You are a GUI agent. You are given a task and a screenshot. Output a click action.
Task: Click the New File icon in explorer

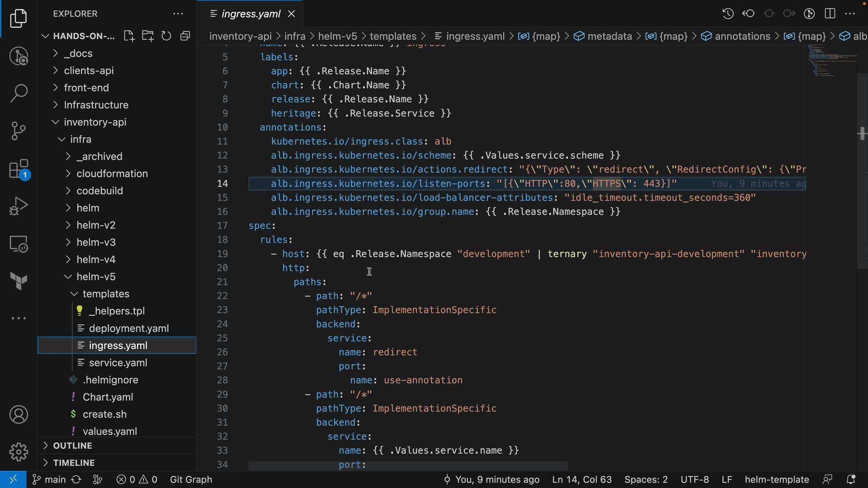click(x=129, y=36)
